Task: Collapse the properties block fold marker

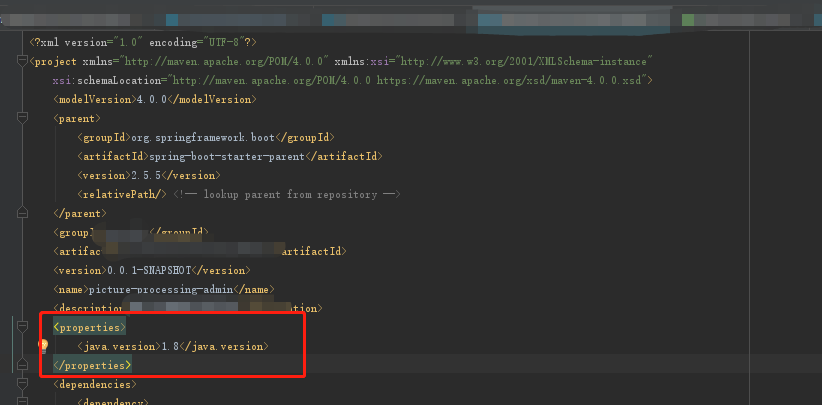Action: click(22, 327)
